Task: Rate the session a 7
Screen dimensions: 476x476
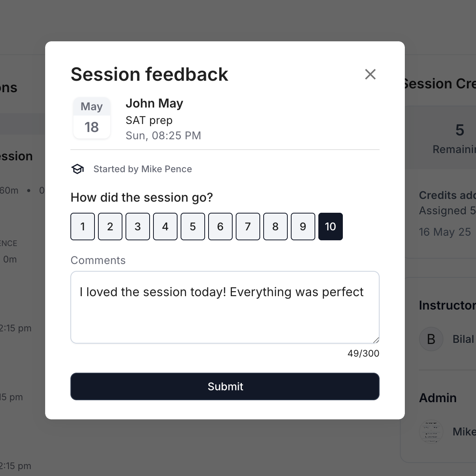Action: tap(248, 227)
